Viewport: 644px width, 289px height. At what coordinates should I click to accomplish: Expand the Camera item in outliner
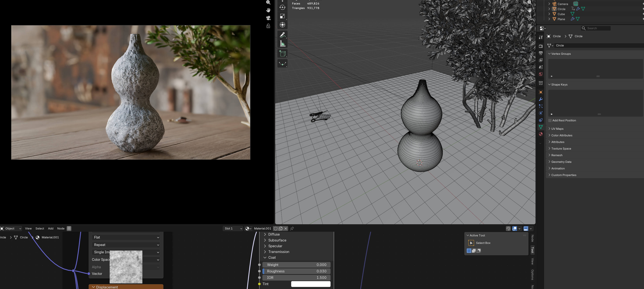[x=549, y=4]
